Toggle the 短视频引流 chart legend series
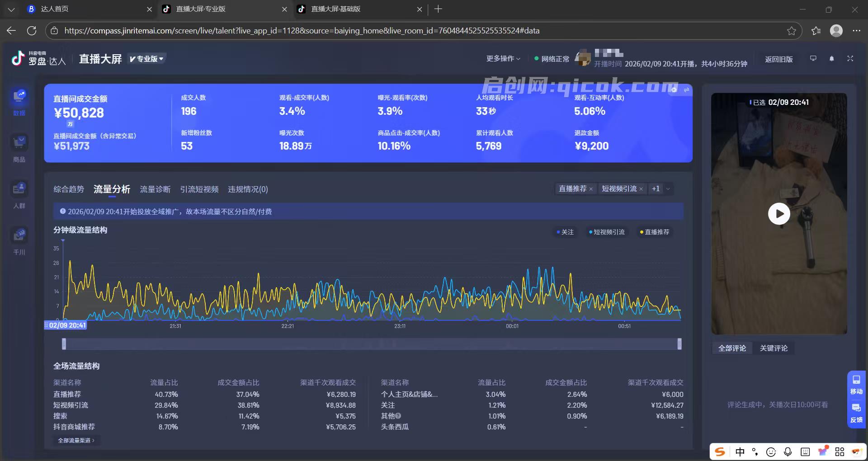Viewport: 868px width, 461px height. tap(607, 232)
